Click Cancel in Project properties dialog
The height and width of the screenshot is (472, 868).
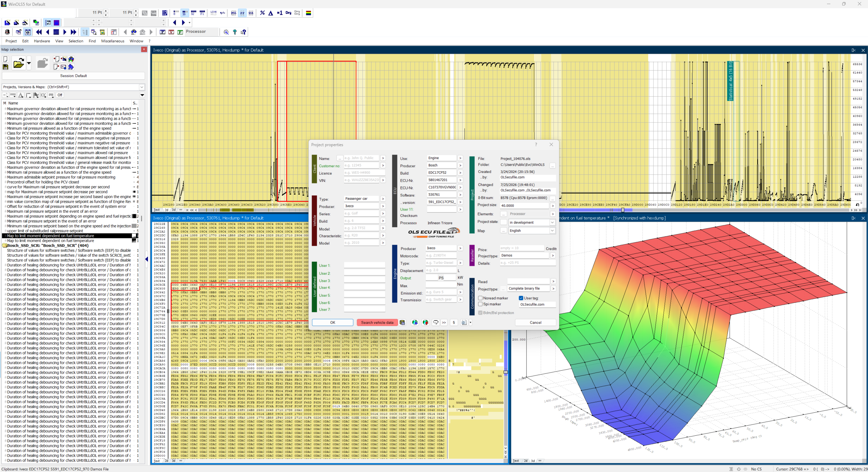[535, 322]
